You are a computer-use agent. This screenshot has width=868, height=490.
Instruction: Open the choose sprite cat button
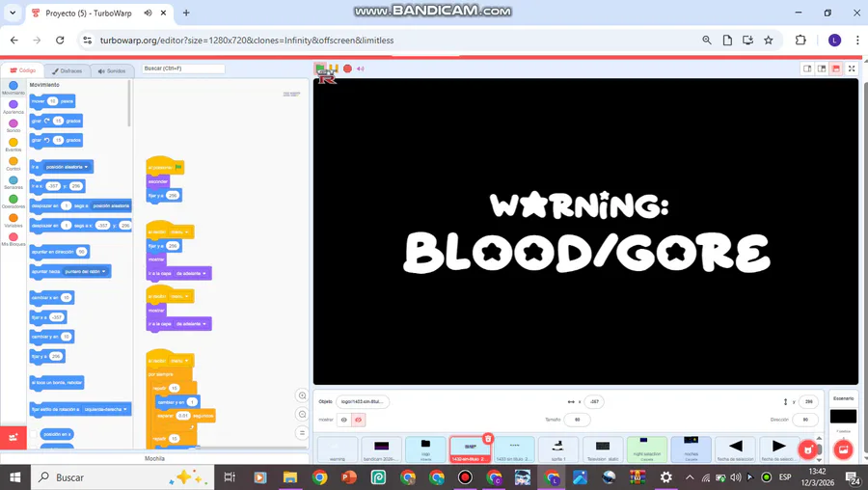pyautogui.click(x=808, y=450)
